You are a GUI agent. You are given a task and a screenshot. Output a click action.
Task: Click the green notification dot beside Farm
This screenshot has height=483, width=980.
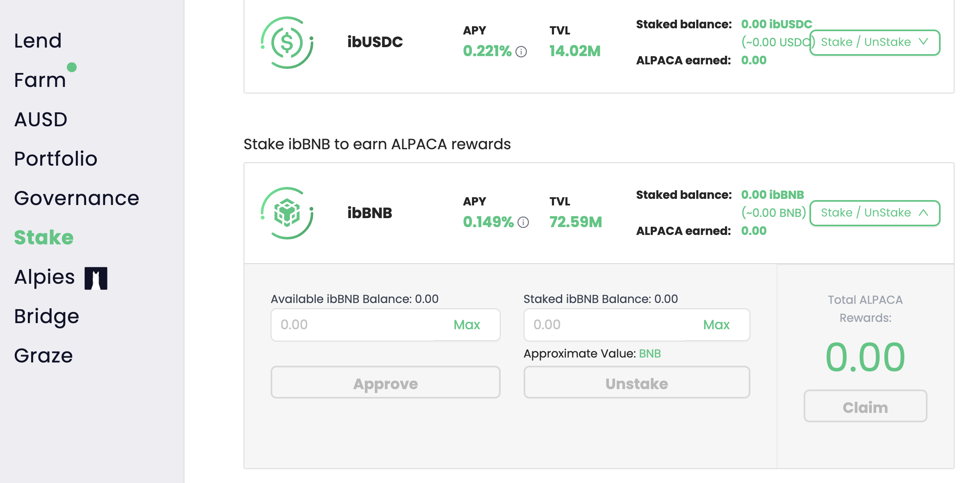point(72,67)
